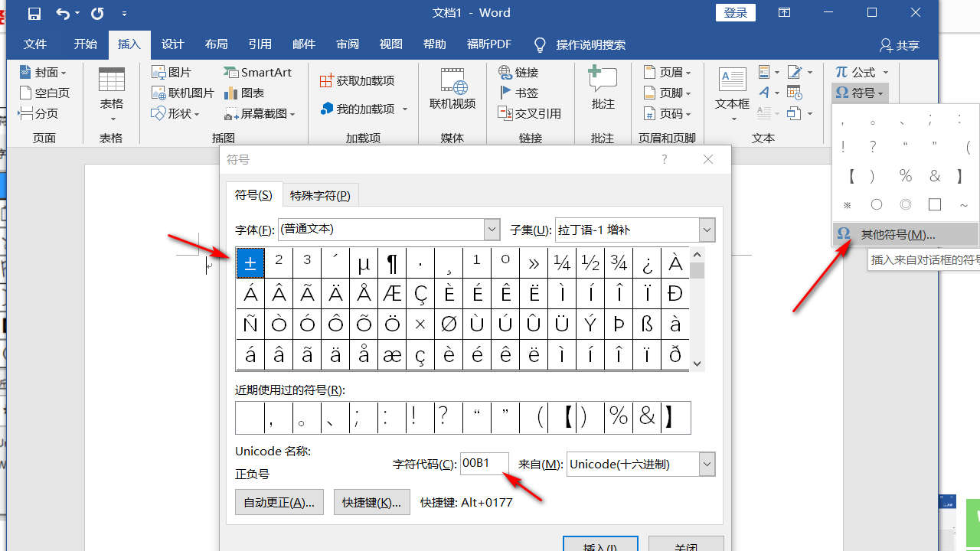Select 其他符号 from the symbol menu

click(897, 234)
